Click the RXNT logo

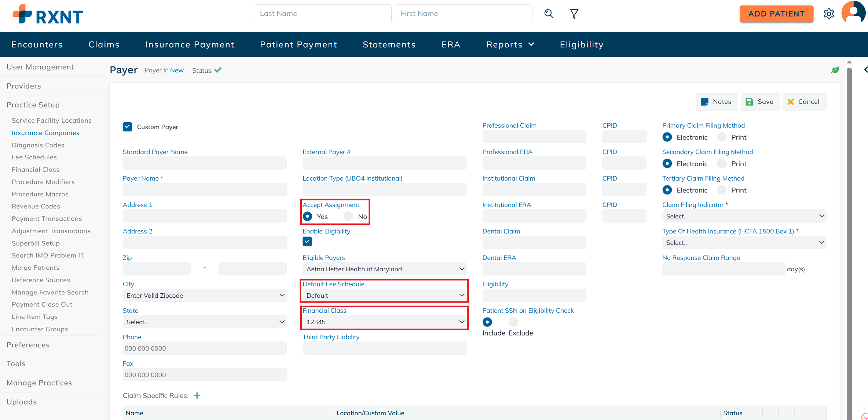(48, 15)
